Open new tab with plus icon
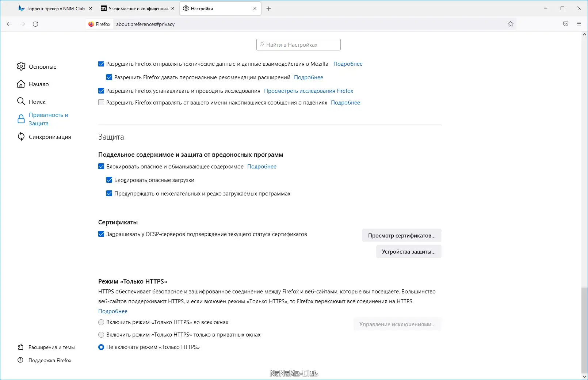Image resolution: width=588 pixels, height=380 pixels. tap(269, 9)
